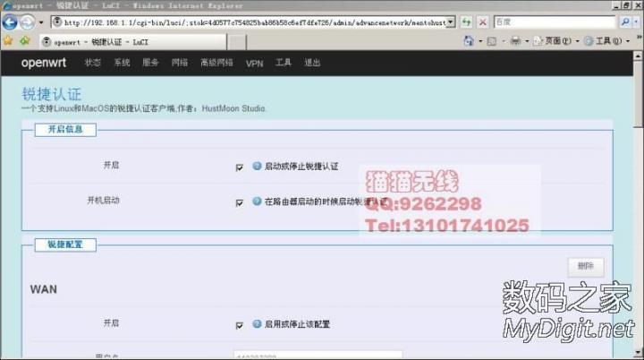644x360 pixels.
Task: Click the search magnifier icon
Action: (x=624, y=21)
